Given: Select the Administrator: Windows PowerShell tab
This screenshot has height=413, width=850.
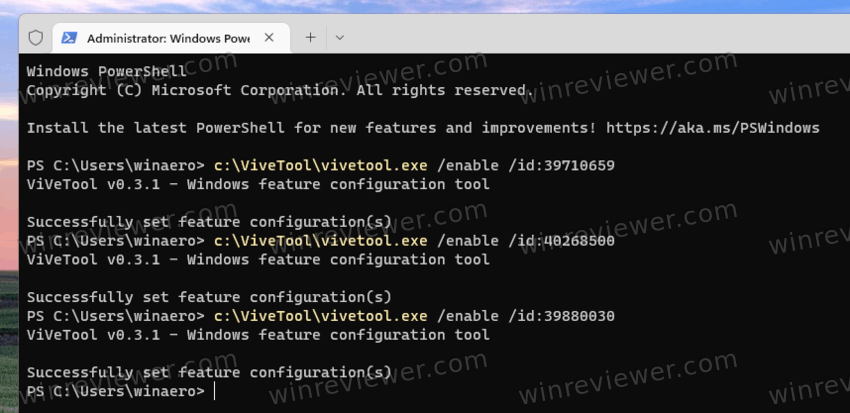Looking at the screenshot, I should click(x=171, y=38).
